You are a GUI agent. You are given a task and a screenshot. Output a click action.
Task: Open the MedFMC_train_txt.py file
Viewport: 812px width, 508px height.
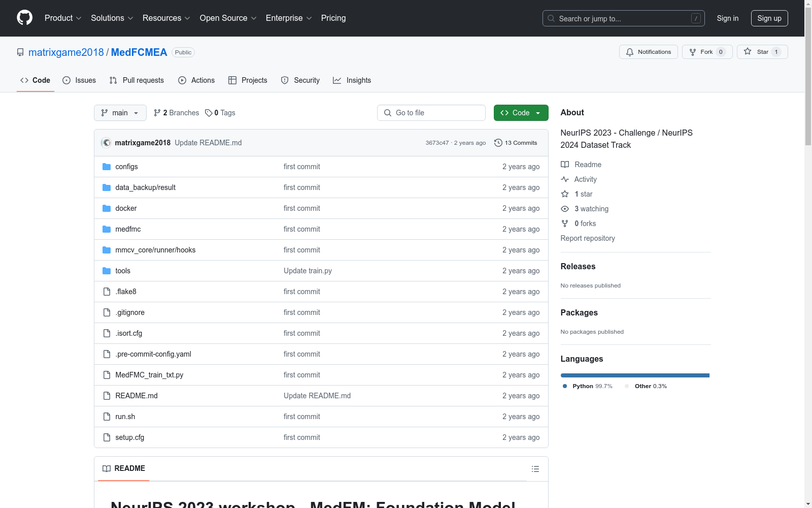pyautogui.click(x=149, y=375)
